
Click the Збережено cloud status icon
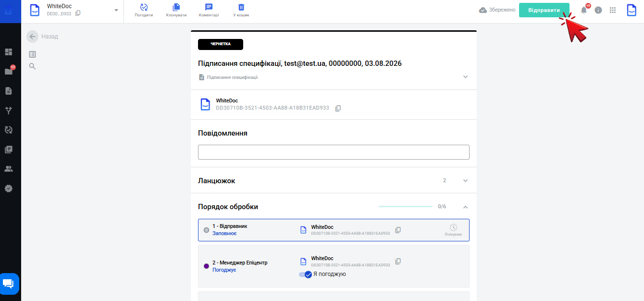click(x=483, y=10)
